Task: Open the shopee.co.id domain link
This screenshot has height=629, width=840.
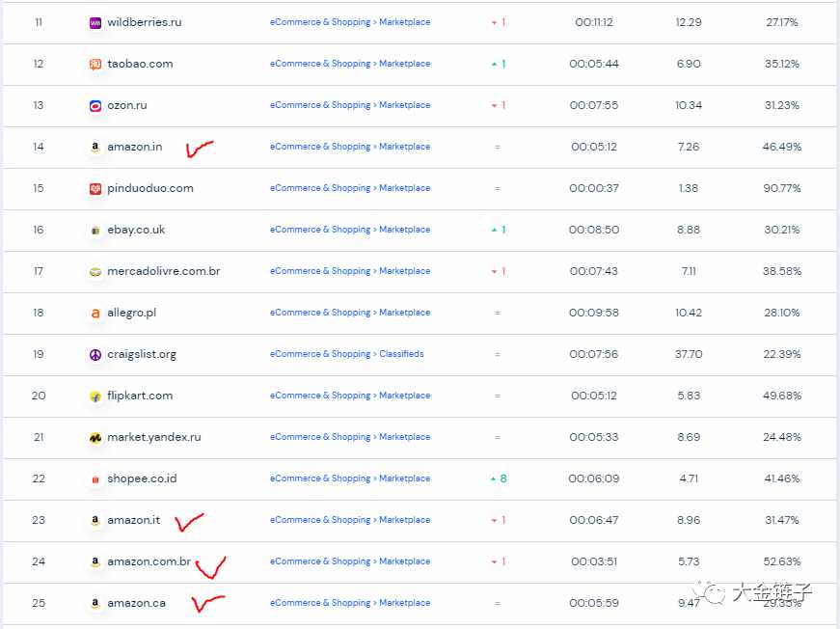Action: click(x=142, y=479)
